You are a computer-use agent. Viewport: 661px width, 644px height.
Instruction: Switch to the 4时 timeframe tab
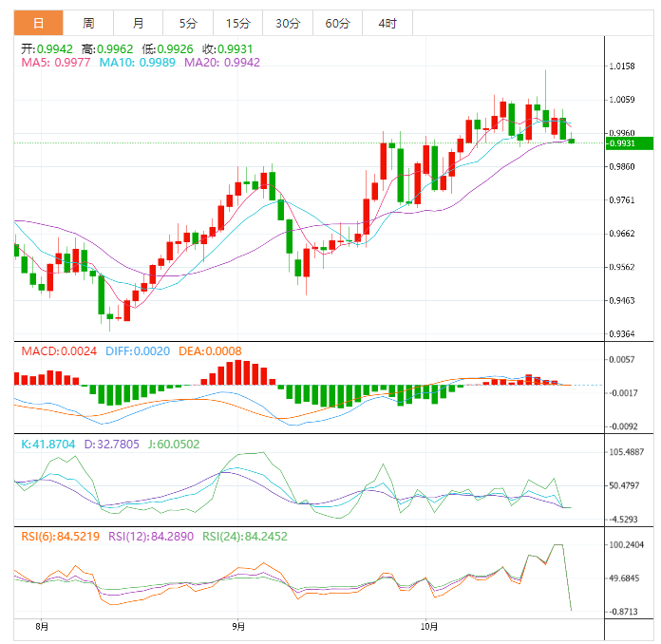tap(387, 23)
